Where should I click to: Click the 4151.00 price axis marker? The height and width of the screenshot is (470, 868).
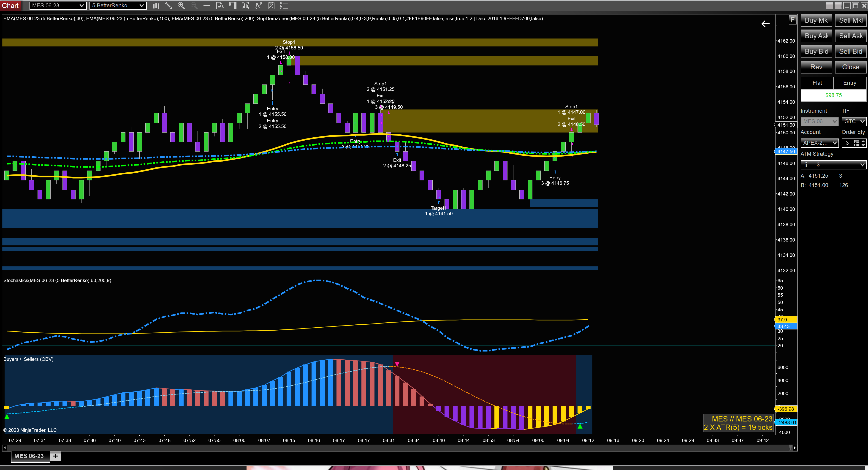[786, 125]
